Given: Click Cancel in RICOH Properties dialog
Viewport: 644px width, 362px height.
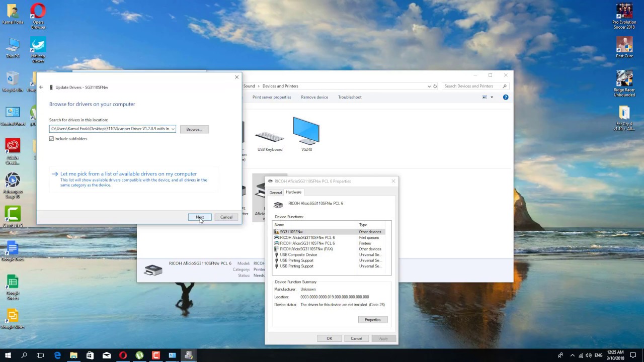Looking at the screenshot, I should (356, 338).
